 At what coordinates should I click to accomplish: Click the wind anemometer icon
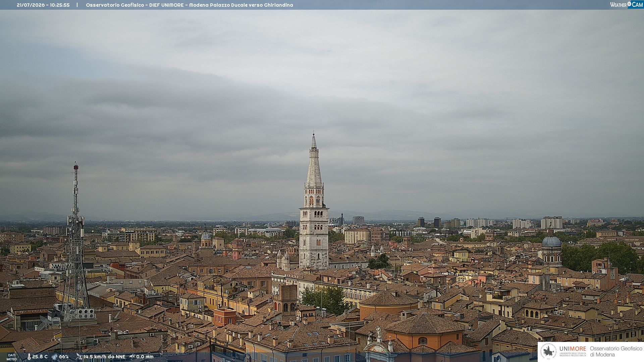click(x=79, y=357)
